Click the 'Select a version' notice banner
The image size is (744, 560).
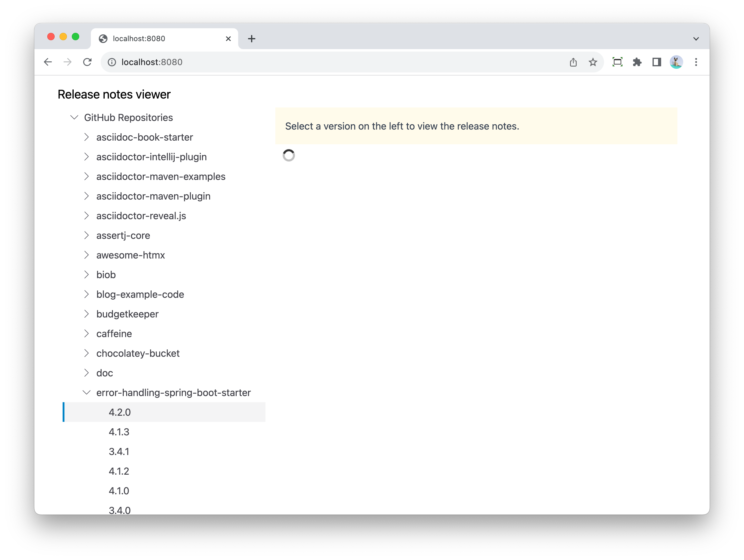[x=476, y=126]
